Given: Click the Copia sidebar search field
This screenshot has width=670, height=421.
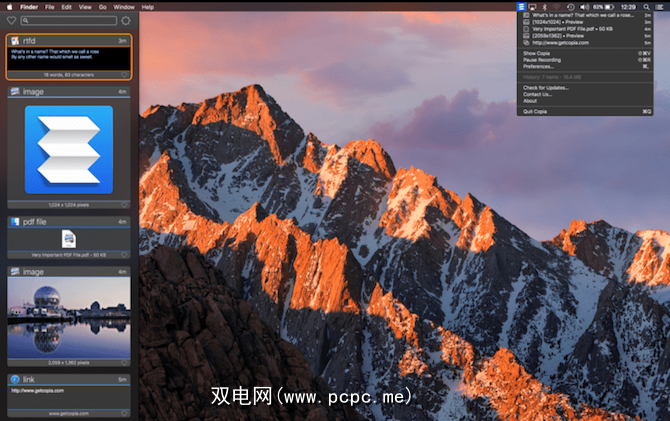Looking at the screenshot, I should (69, 21).
